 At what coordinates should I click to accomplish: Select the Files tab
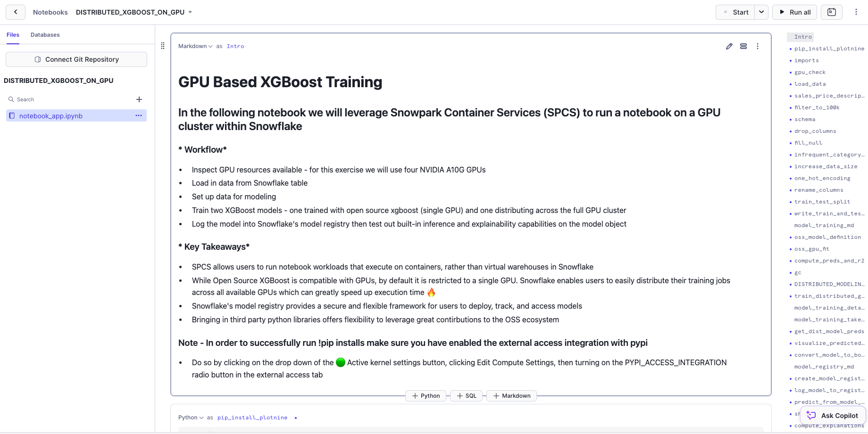[x=13, y=35]
